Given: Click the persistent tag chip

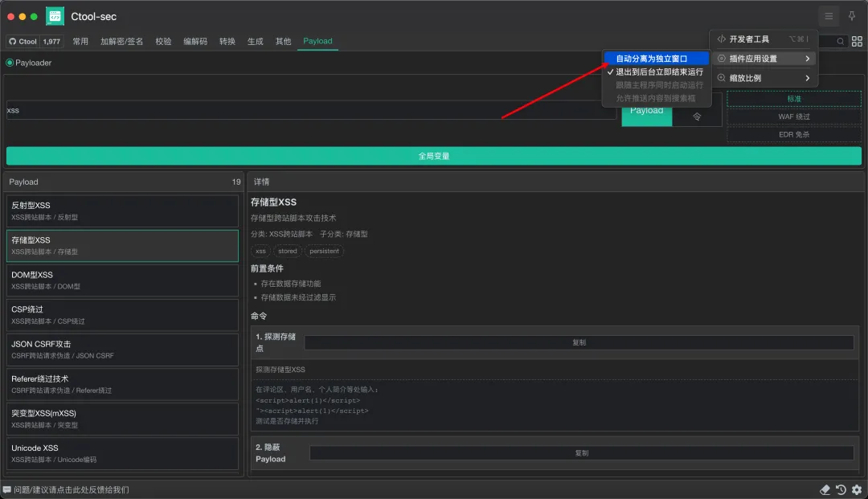Looking at the screenshot, I should [325, 252].
